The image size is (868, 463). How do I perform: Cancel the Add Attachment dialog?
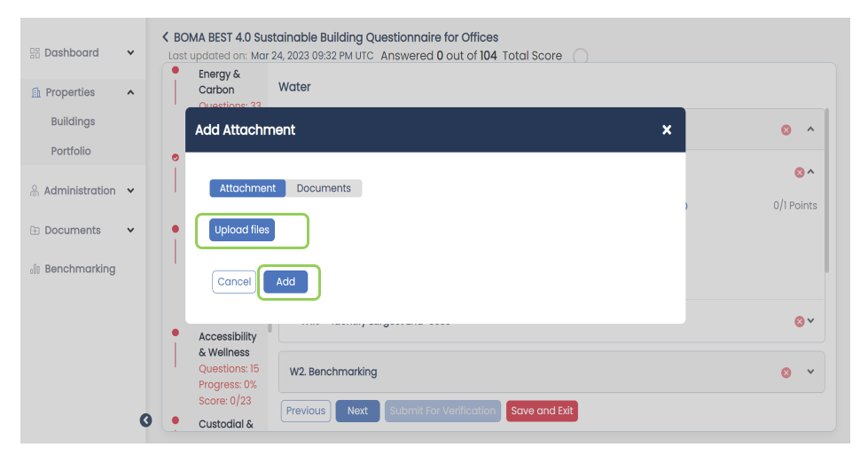pos(234,282)
